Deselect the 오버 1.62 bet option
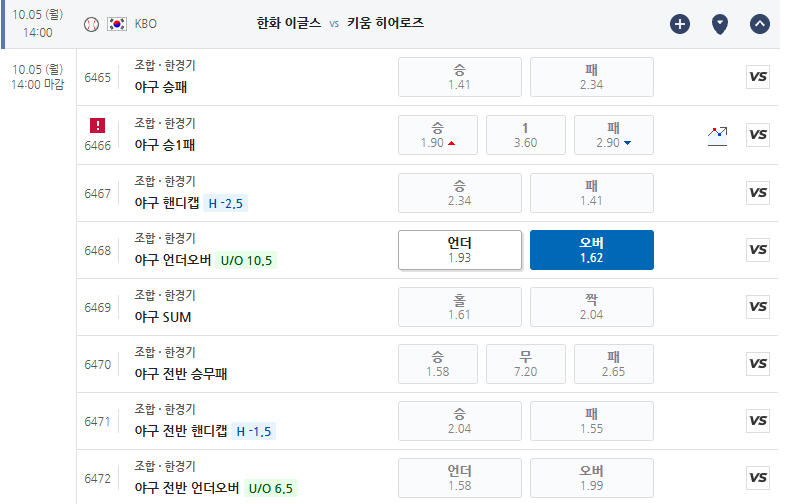This screenshot has height=504, width=791. [x=592, y=250]
